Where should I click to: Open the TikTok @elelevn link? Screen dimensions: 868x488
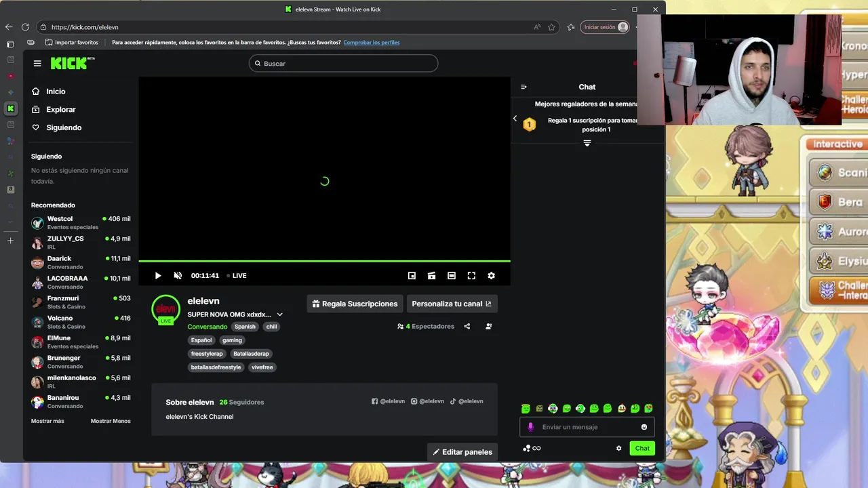pyautogui.click(x=467, y=401)
